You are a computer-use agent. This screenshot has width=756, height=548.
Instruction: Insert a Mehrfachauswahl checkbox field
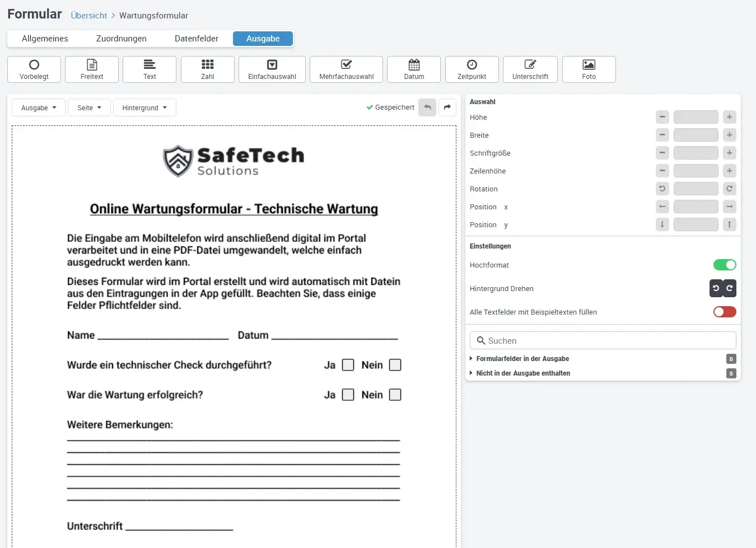tap(346, 69)
